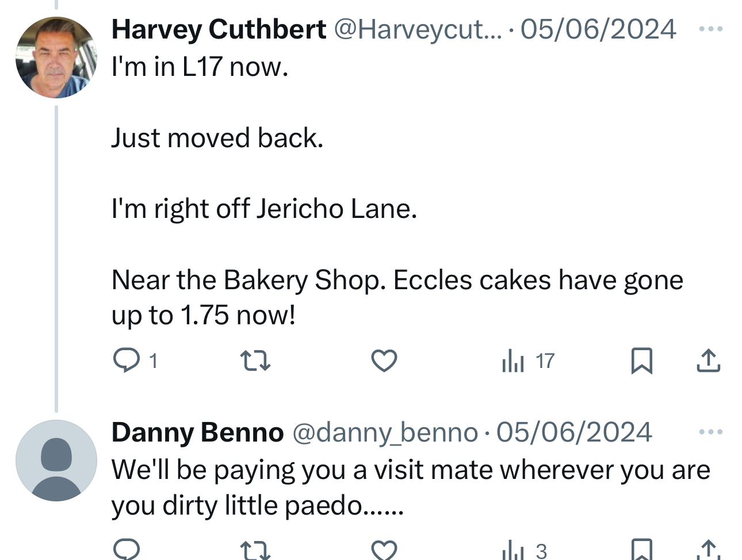
Task: Bookmark Danny Benno's reply
Action: point(641,550)
